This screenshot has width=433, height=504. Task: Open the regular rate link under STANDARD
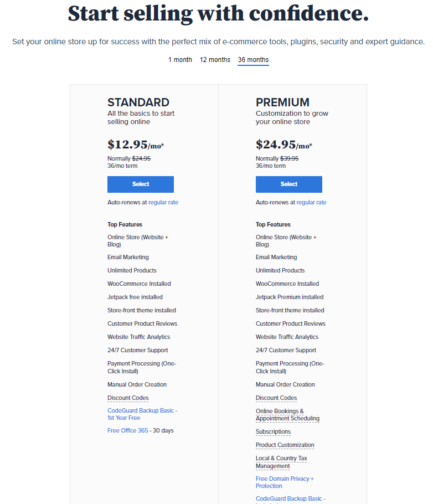click(163, 202)
